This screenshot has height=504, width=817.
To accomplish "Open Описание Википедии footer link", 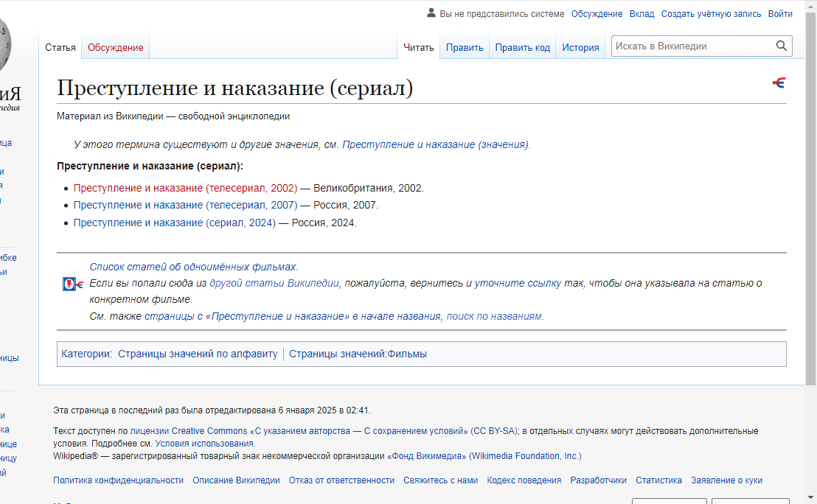I will 236,480.
